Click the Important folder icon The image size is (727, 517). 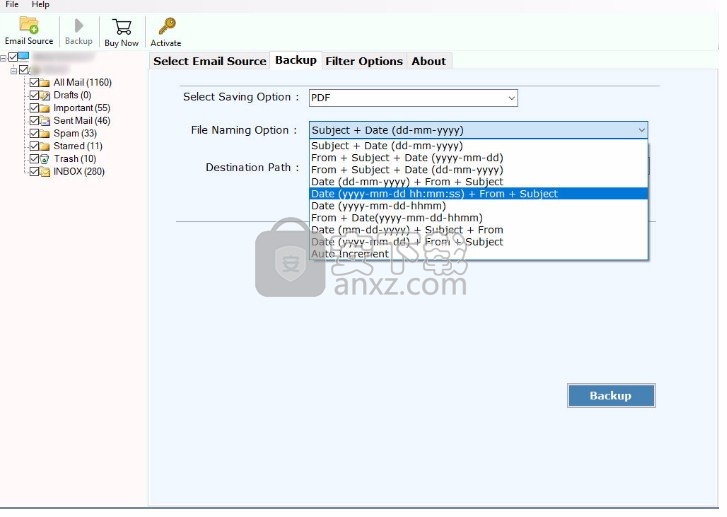[x=45, y=109]
